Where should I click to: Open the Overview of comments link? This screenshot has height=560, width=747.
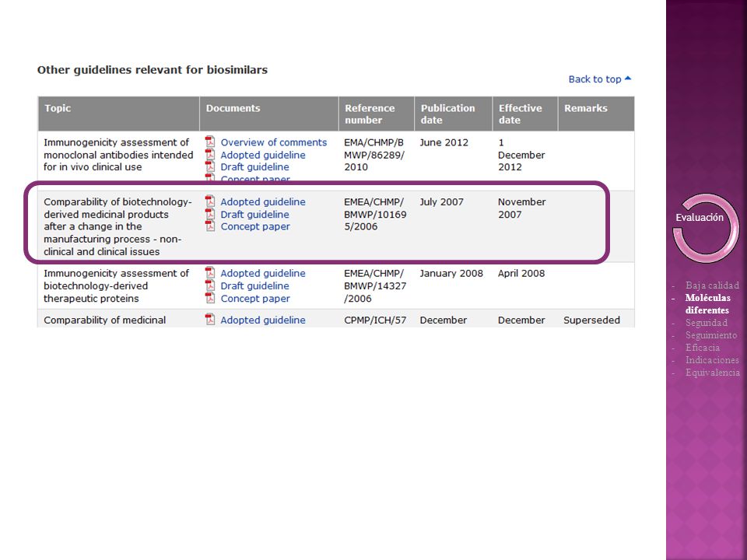tap(273, 142)
